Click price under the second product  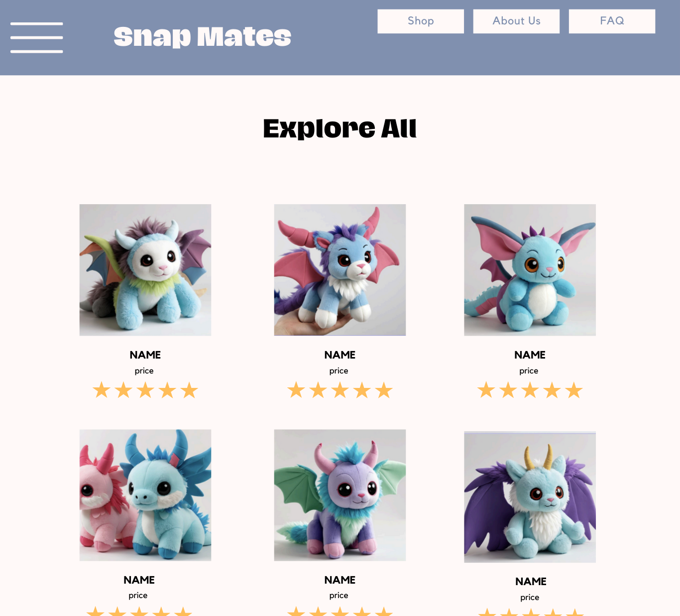[x=339, y=371]
